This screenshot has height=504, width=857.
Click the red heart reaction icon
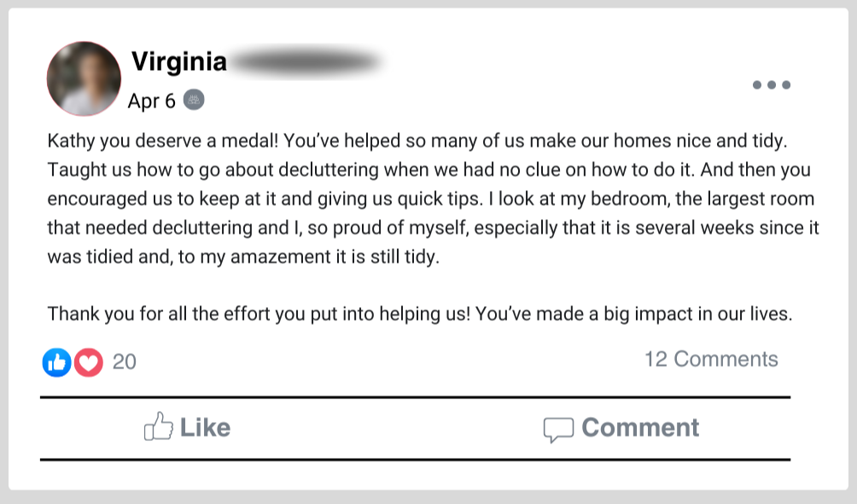pos(88,362)
